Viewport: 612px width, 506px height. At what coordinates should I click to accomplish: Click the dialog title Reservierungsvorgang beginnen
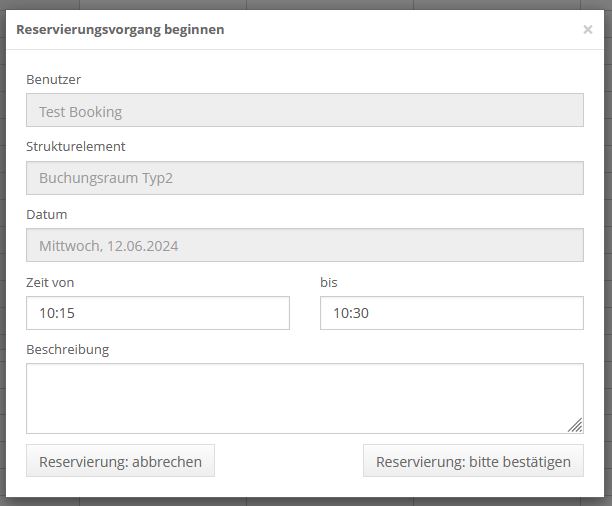pos(120,30)
